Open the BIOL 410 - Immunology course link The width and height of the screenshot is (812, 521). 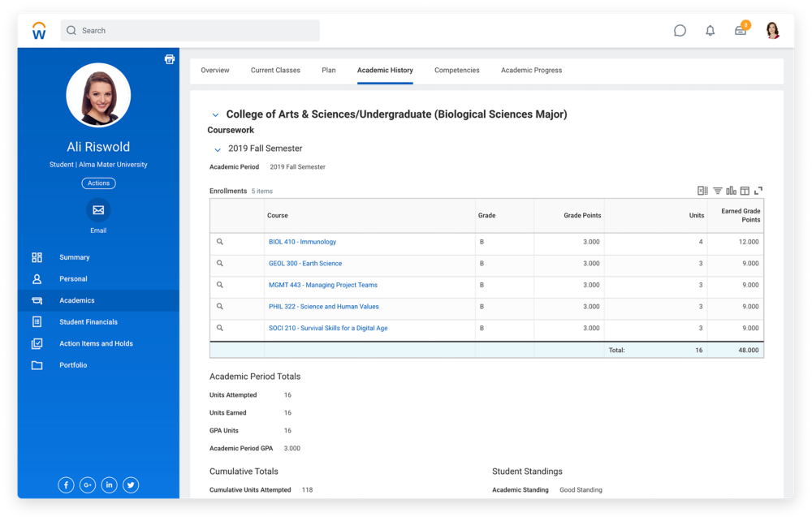[x=302, y=242]
